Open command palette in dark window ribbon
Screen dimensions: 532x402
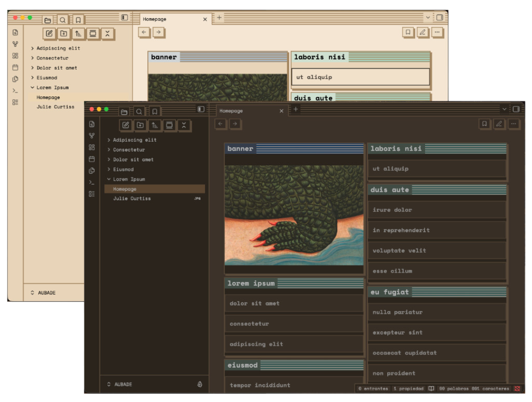coord(92,183)
